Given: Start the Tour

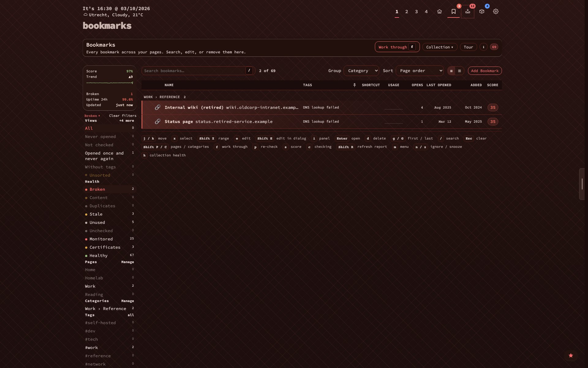Looking at the screenshot, I should click(x=468, y=47).
